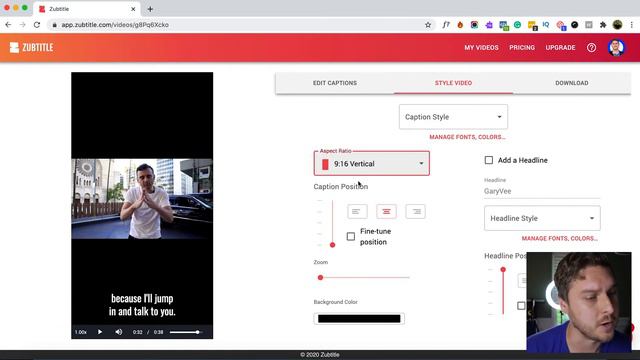This screenshot has width=640, height=360.
Task: Open the help question mark icon
Action: (x=591, y=48)
